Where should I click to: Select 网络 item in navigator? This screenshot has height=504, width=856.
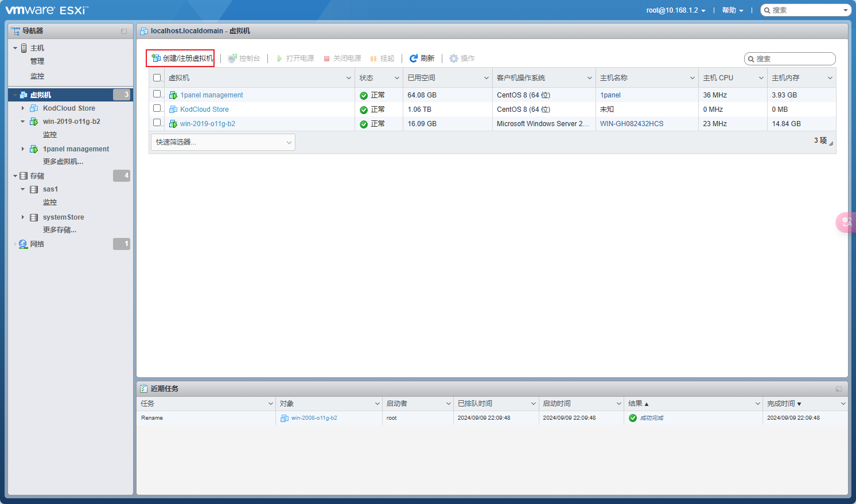click(37, 244)
